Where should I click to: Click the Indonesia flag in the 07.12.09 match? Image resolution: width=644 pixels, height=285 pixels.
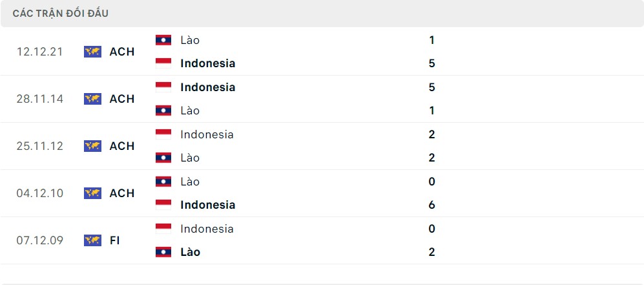(x=163, y=229)
